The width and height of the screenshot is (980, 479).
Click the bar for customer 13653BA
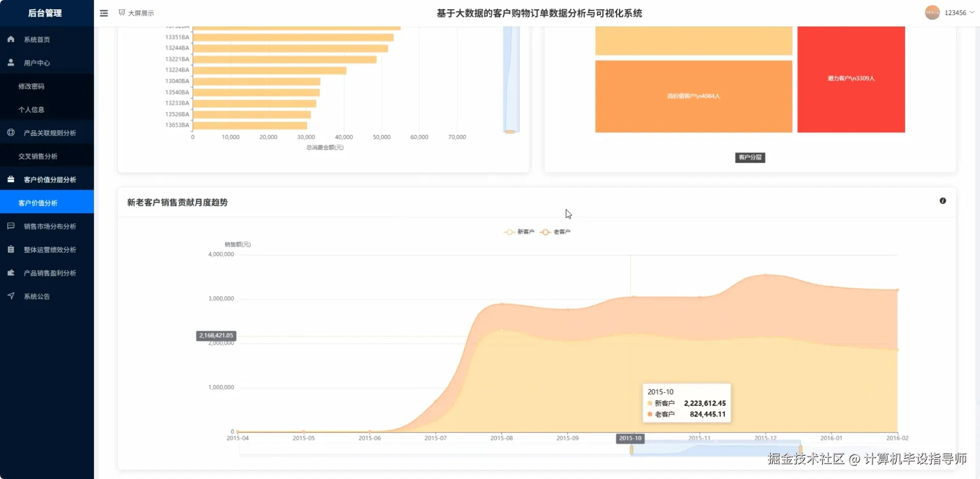pyautogui.click(x=250, y=125)
